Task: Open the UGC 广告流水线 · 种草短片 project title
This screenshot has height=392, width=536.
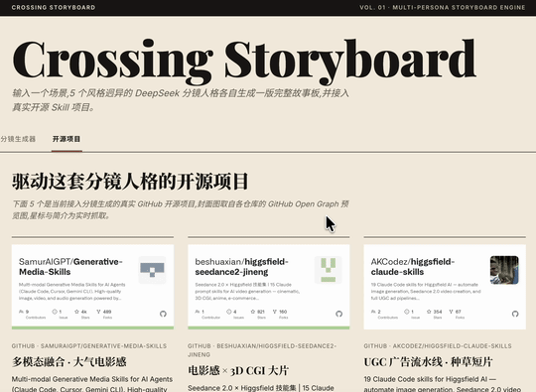Action: [x=429, y=361]
